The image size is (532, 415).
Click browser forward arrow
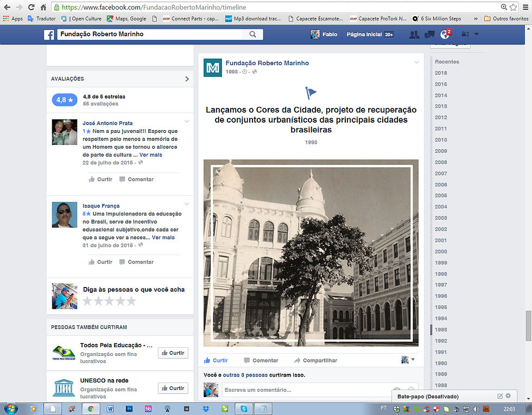(19, 7)
